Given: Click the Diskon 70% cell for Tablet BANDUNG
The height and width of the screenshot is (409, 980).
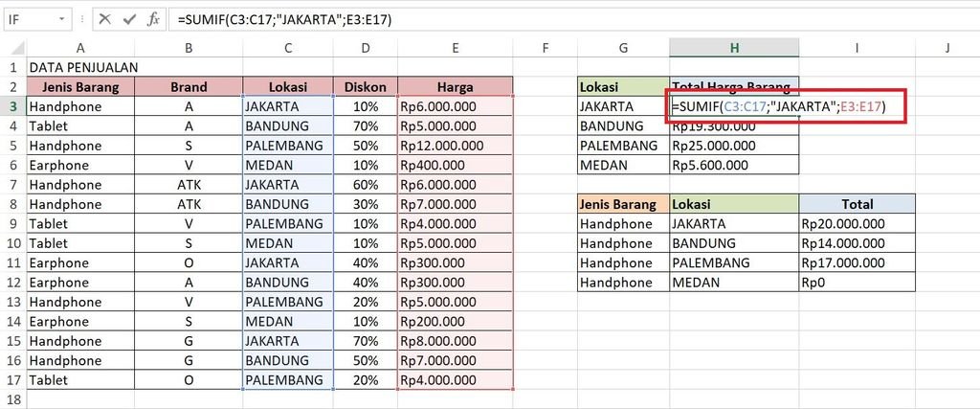Looking at the screenshot, I should click(x=365, y=126).
